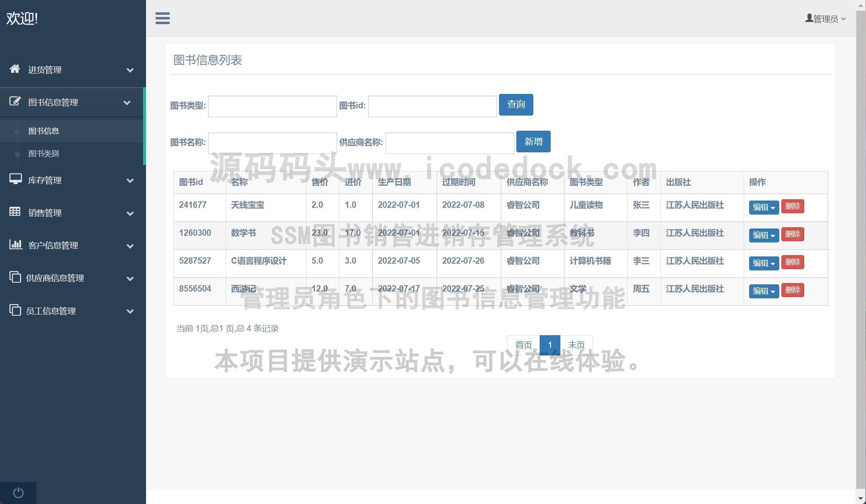Viewport: 866px width, 504px height.
Task: Collapse the 图书信息管理 section chevron
Action: (x=127, y=103)
